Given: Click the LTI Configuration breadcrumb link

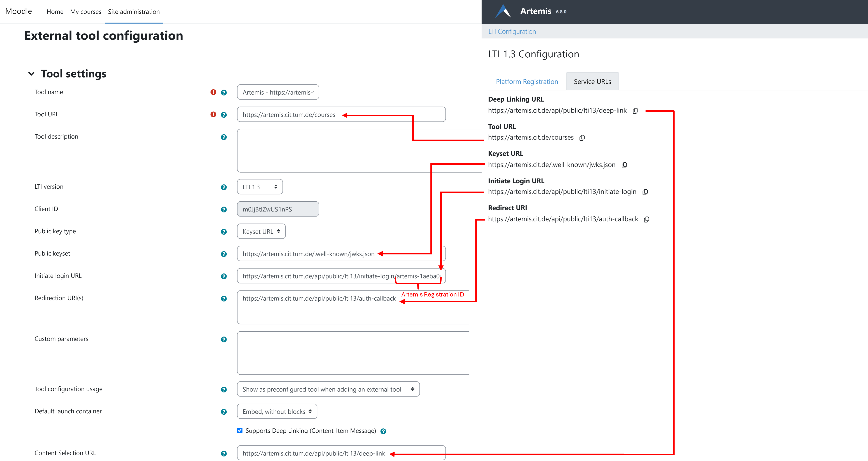Looking at the screenshot, I should click(x=512, y=31).
